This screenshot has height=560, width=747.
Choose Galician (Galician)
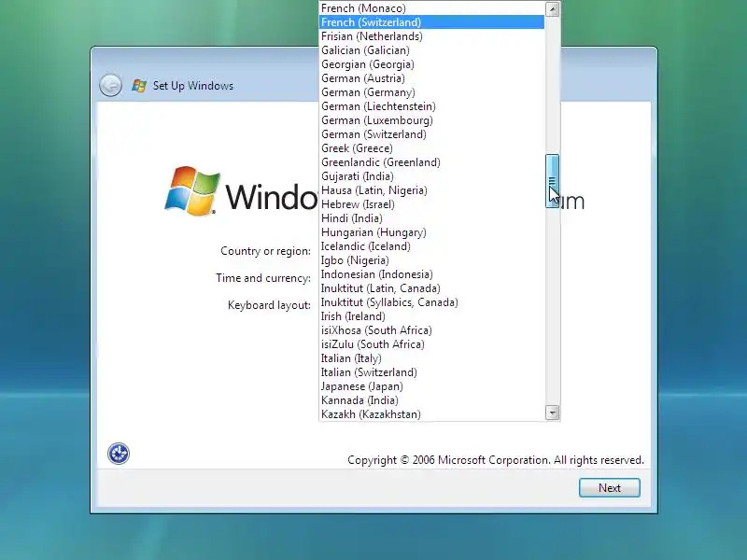(x=431, y=50)
